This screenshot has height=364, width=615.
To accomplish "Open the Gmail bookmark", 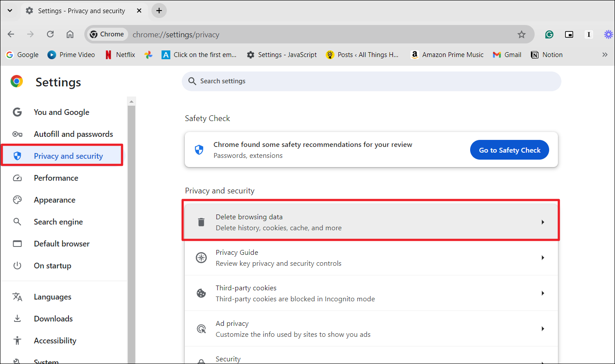I will [x=507, y=55].
